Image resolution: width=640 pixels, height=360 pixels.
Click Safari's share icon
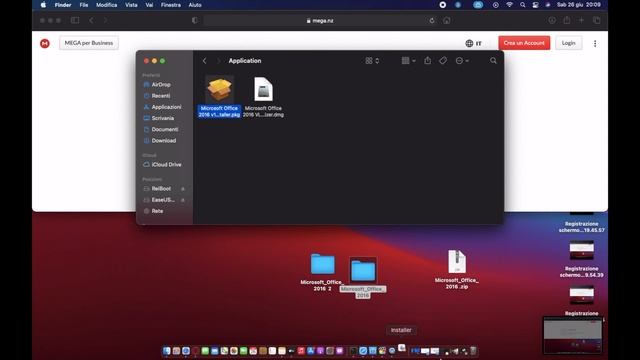coord(567,20)
